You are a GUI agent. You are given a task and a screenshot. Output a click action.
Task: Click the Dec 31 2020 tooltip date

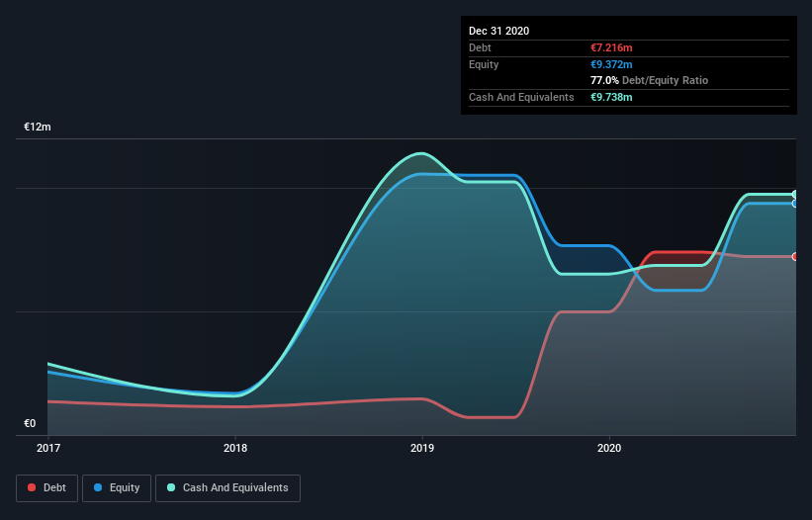(x=498, y=31)
